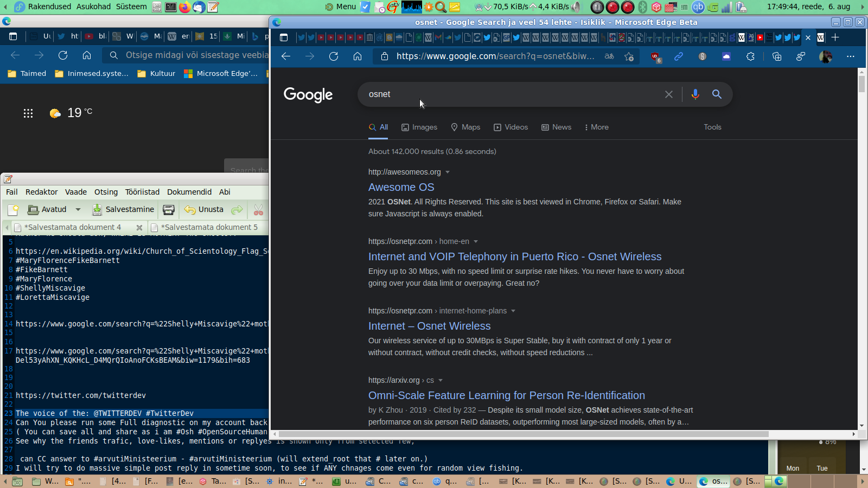Refresh the Google search page
This screenshot has height=488, width=868.
tap(333, 56)
